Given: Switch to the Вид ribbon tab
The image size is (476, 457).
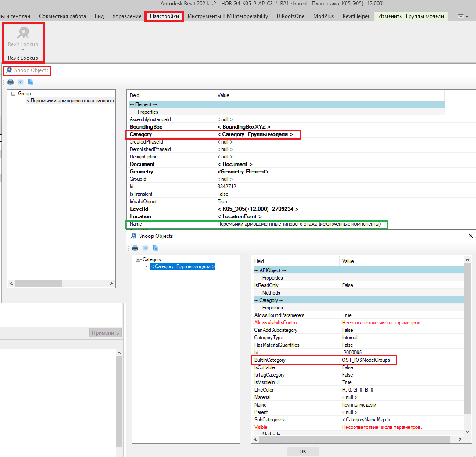Looking at the screenshot, I should (99, 16).
